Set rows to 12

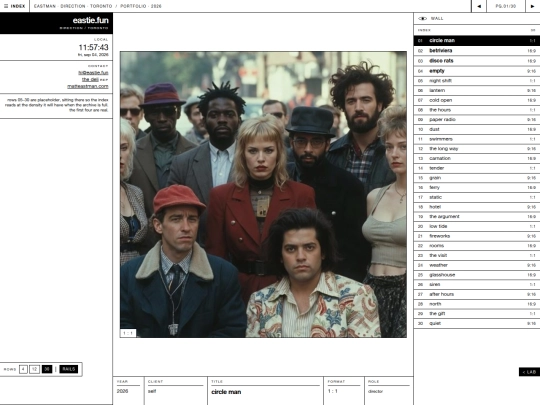click(x=34, y=369)
